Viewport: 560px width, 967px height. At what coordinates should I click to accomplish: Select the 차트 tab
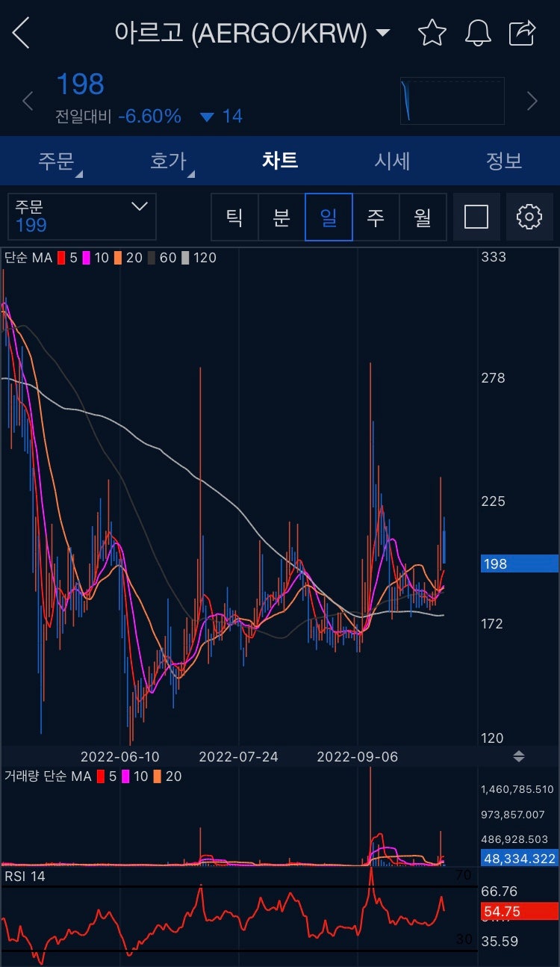click(x=280, y=161)
